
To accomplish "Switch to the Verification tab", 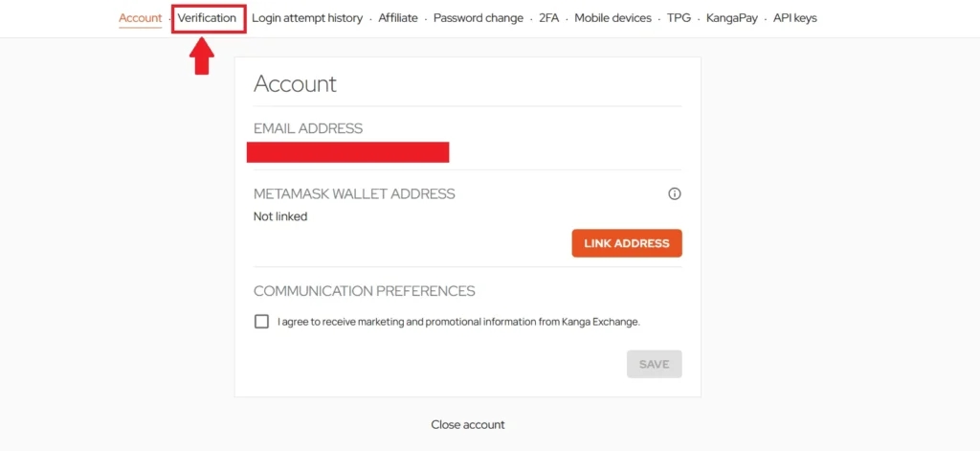I will point(207,18).
